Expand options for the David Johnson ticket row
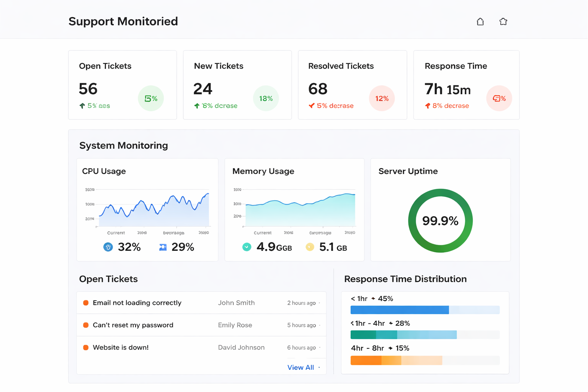 [320, 348]
